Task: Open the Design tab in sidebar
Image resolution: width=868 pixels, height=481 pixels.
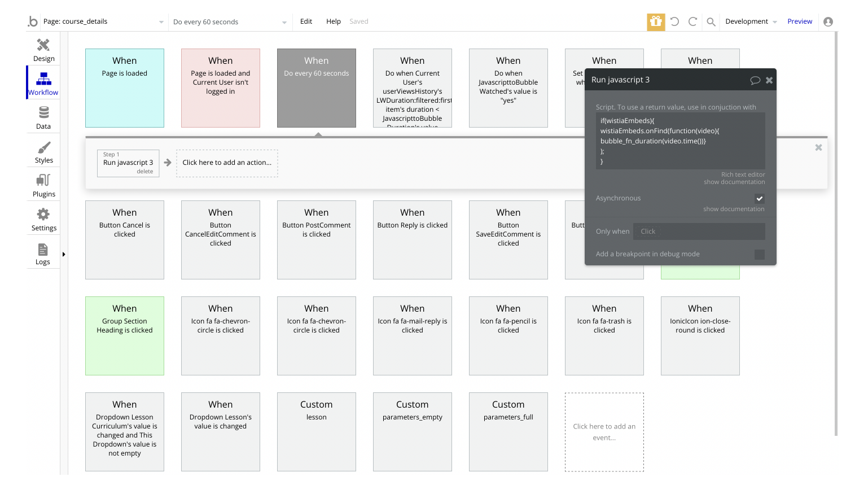Action: tap(43, 50)
